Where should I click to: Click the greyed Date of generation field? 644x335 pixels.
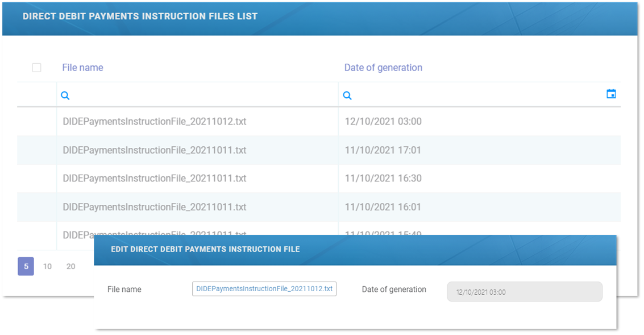(x=524, y=292)
